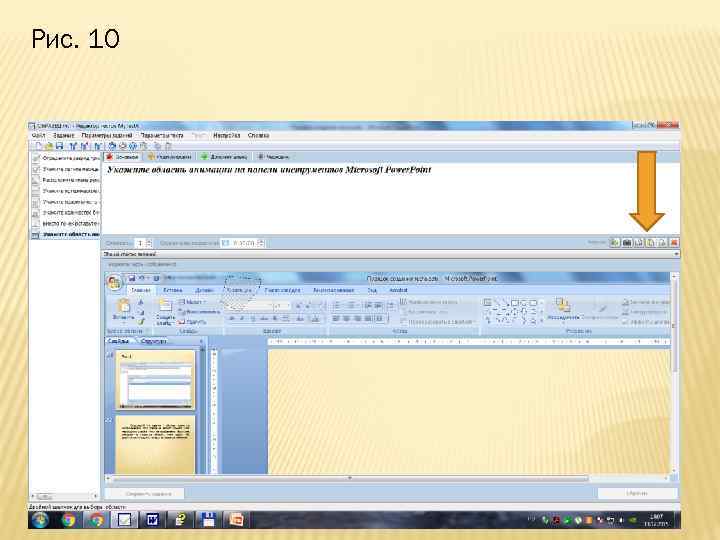Open the Задание menu
Viewport: 720px width, 540px height.
point(63,135)
